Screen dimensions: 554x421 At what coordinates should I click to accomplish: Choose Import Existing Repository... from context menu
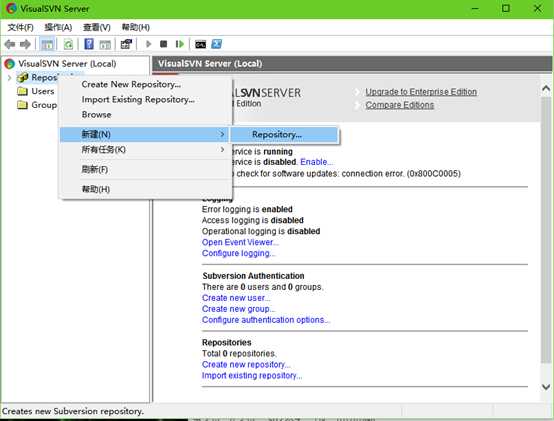[x=146, y=100]
